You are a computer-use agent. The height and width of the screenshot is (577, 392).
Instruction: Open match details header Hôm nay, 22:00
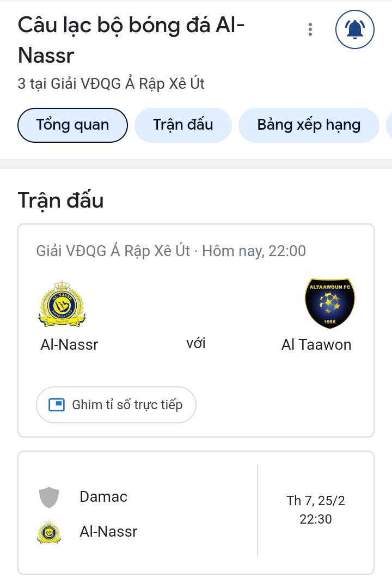254,251
